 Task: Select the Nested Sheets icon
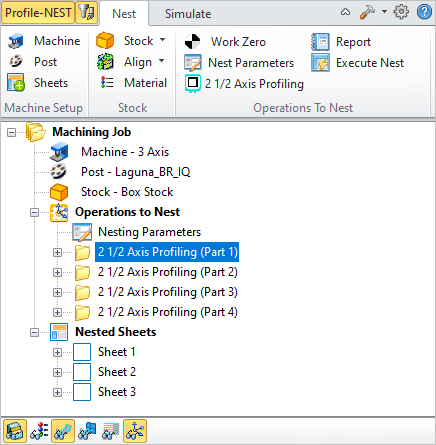tap(59, 332)
